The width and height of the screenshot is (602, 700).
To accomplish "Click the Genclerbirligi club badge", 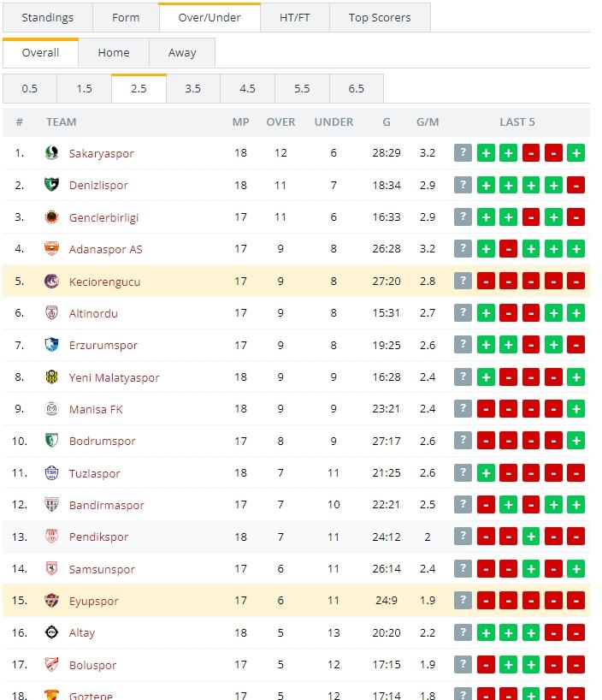I will pyautogui.click(x=51, y=217).
